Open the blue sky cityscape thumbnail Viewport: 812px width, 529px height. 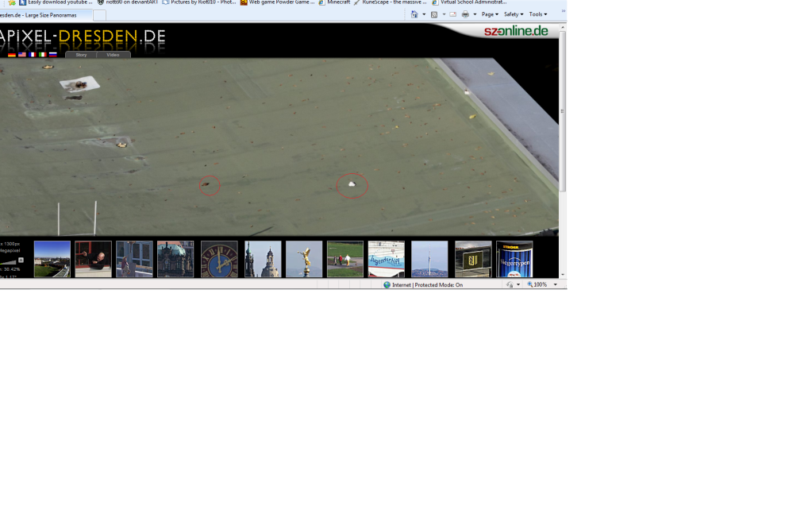tap(52, 259)
